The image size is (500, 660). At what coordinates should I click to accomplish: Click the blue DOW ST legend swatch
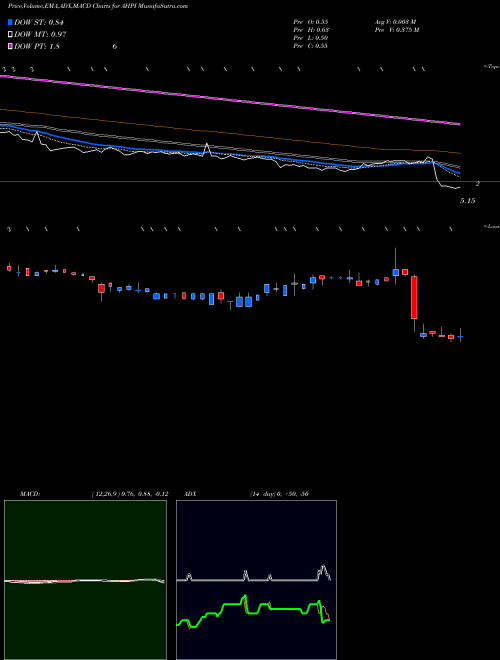coord(10,22)
